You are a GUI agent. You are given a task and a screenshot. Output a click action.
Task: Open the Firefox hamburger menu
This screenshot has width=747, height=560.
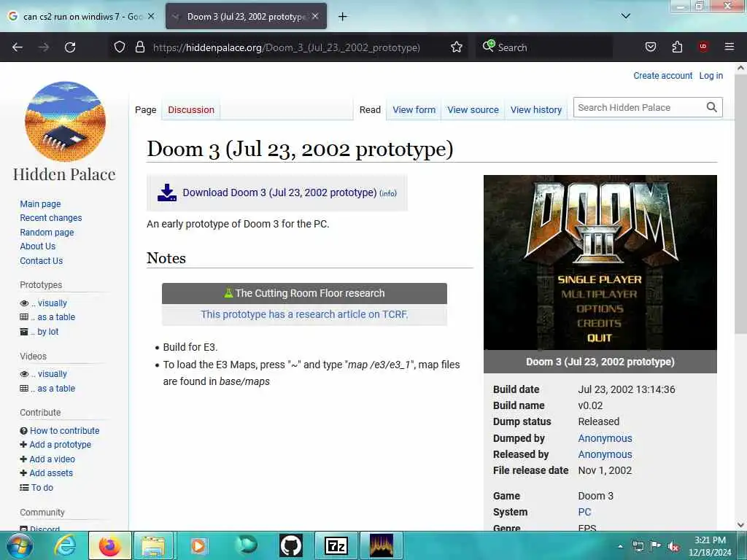[729, 47]
